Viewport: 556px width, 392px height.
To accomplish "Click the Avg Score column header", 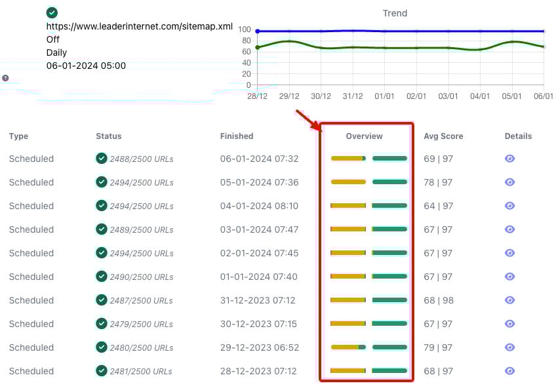I will pyautogui.click(x=443, y=136).
